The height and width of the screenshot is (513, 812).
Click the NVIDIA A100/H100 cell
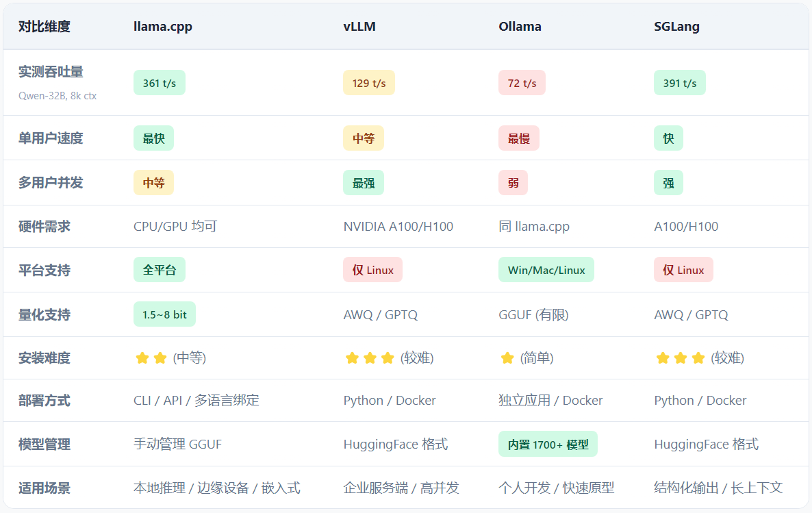pos(398,227)
